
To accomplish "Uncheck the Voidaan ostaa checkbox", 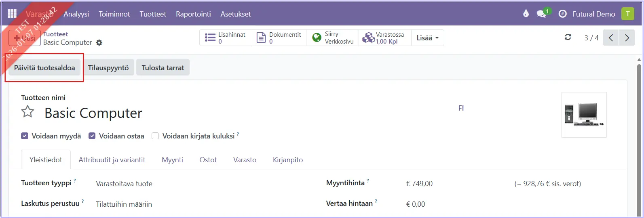I will [x=92, y=136].
